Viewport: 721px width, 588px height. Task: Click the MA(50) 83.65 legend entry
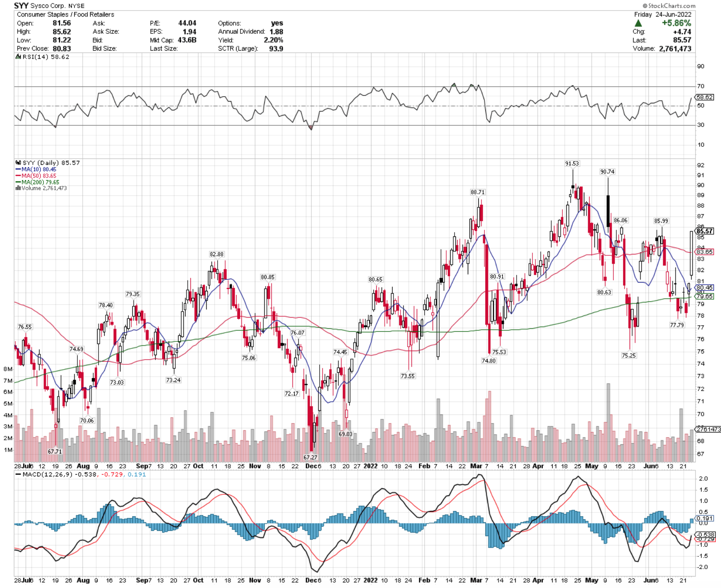[x=36, y=176]
